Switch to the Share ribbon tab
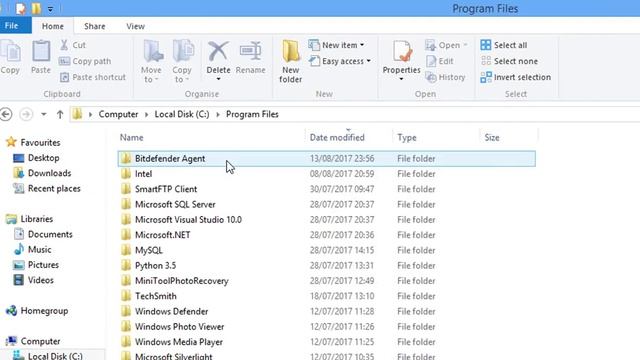 (95, 26)
